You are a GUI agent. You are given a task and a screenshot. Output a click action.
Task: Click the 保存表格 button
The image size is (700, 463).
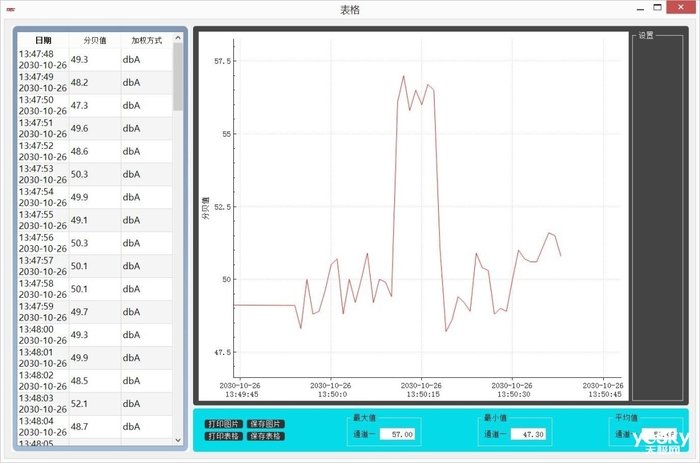pos(266,436)
